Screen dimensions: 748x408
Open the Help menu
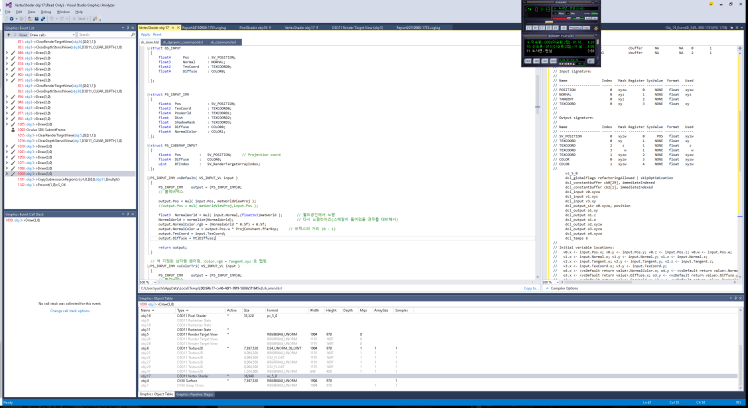[x=79, y=12]
